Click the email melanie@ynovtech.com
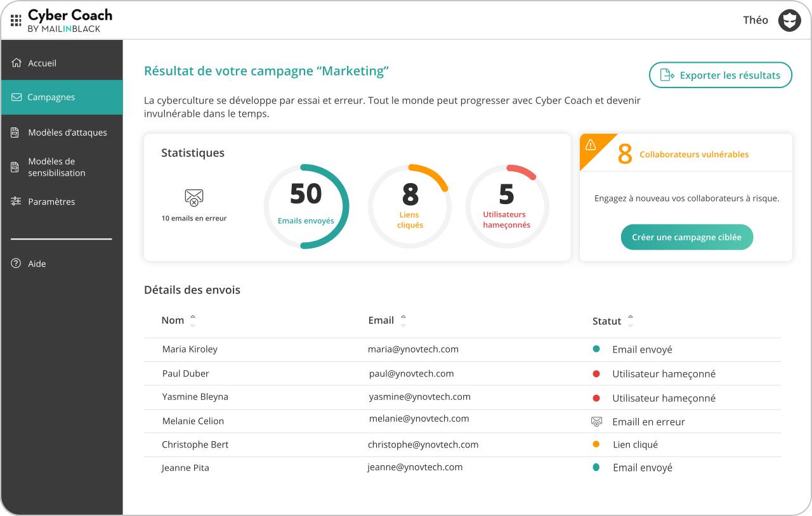This screenshot has width=812, height=516. [x=419, y=418]
